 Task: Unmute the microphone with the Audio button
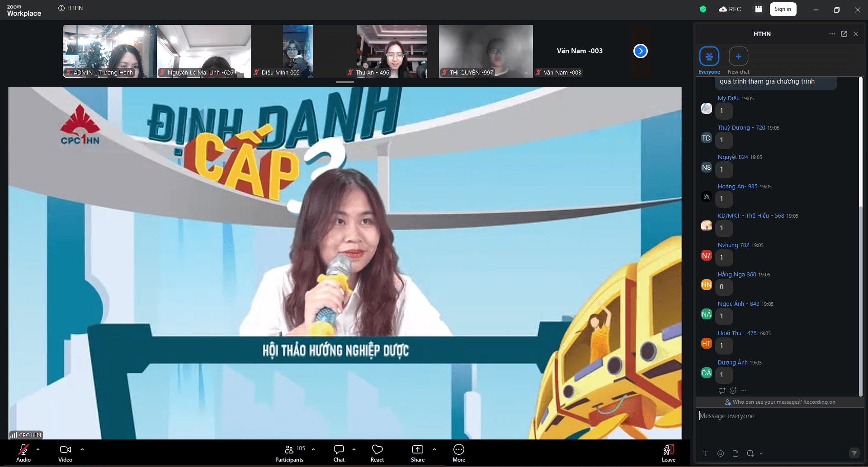[x=24, y=453]
